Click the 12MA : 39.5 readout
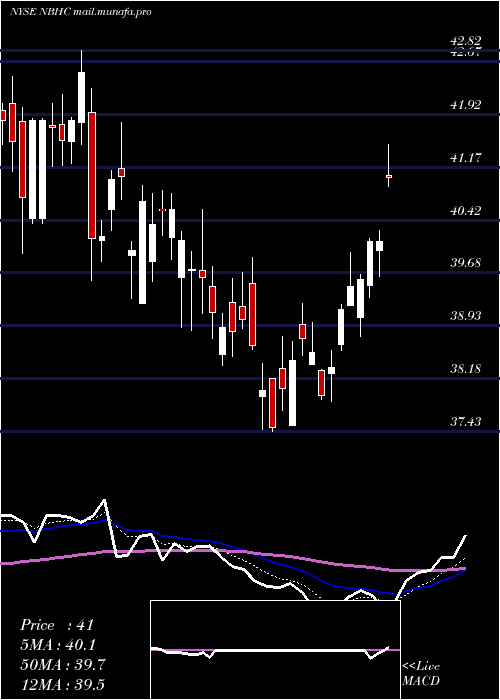The width and height of the screenshot is (500, 700). (x=62, y=684)
